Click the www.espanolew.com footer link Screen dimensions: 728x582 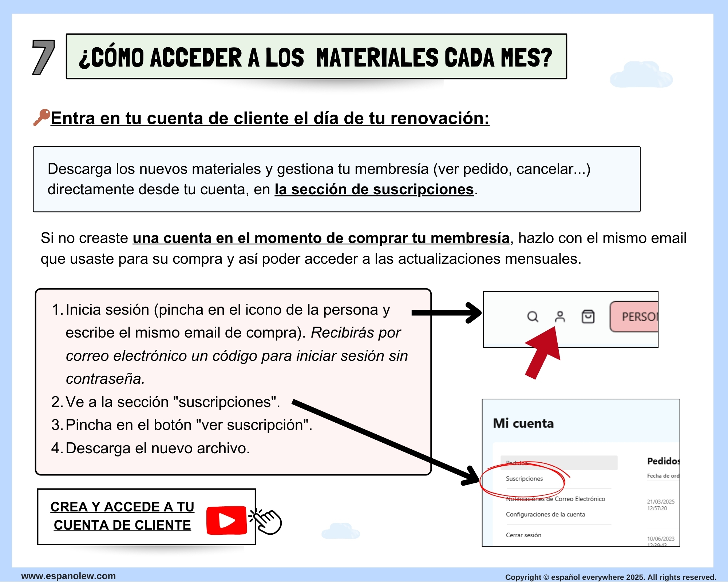coord(68,576)
